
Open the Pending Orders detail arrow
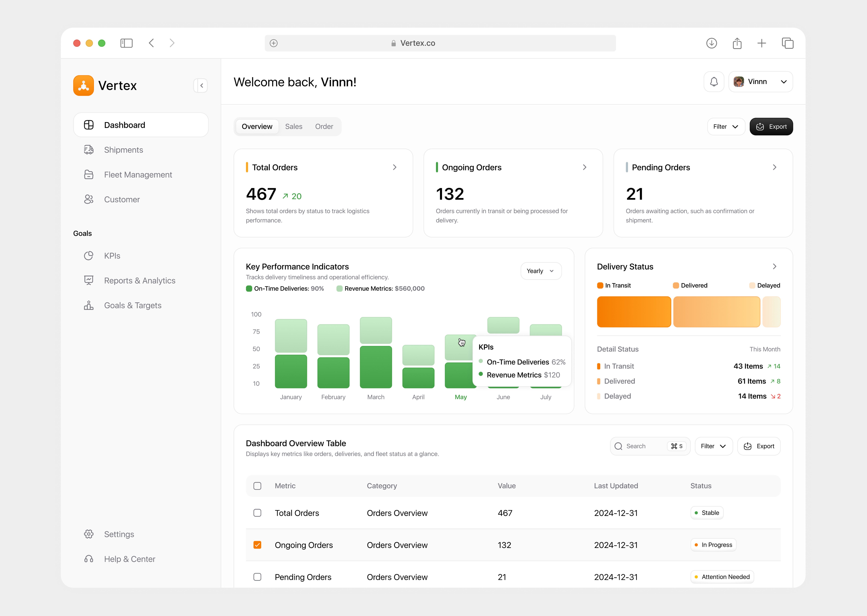point(774,167)
